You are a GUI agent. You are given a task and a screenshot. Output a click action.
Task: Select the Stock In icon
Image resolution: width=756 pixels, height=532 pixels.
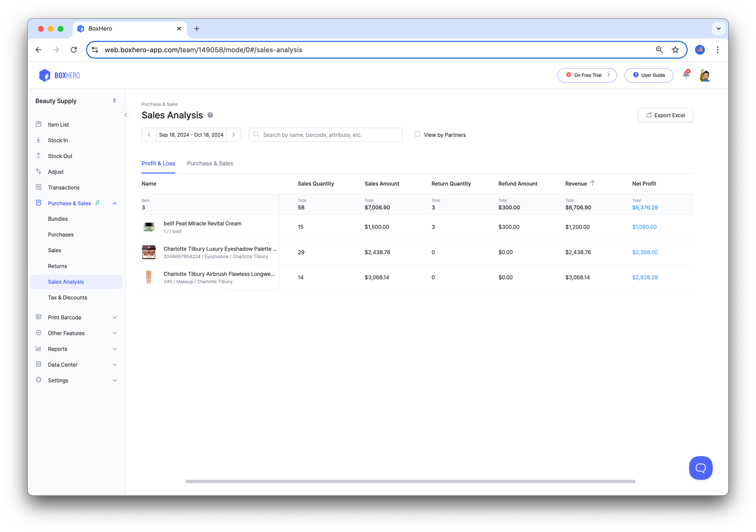tap(39, 140)
